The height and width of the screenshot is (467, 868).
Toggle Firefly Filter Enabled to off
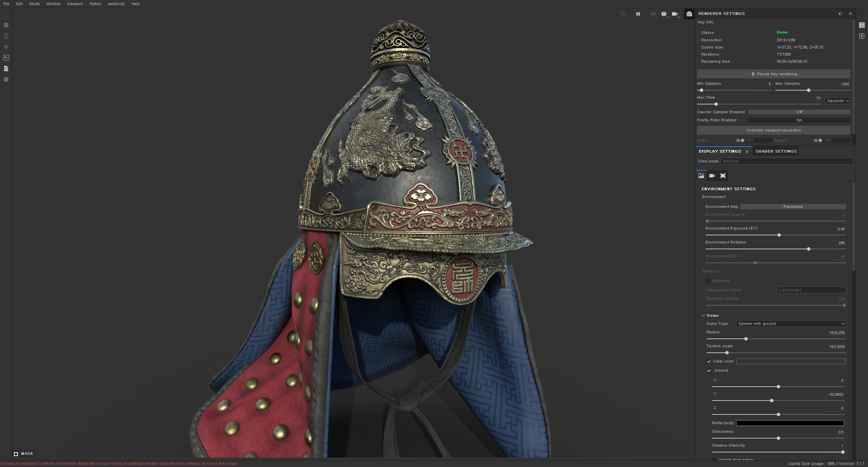(798, 120)
